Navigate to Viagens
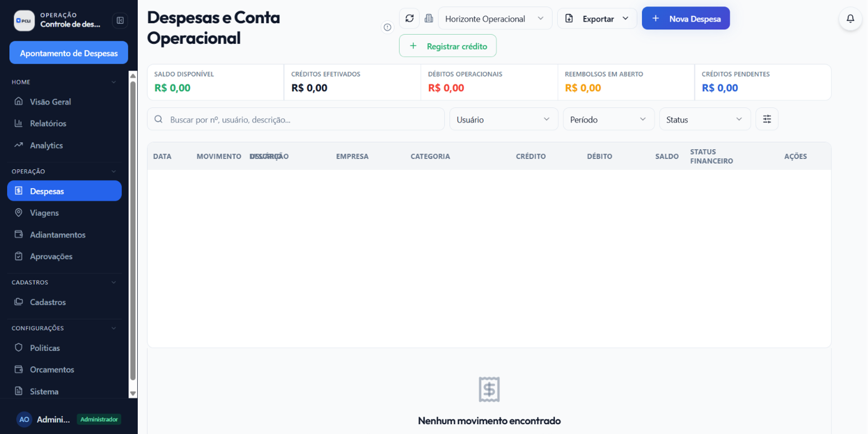This screenshot has width=868, height=434. pos(64,213)
